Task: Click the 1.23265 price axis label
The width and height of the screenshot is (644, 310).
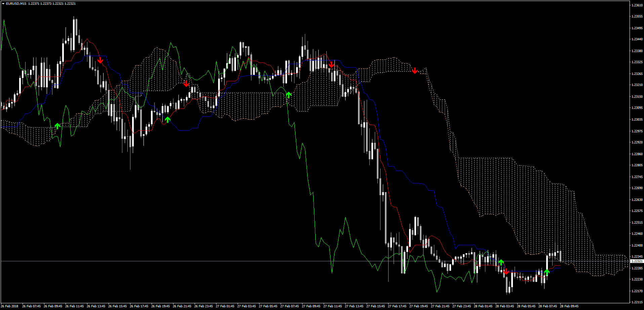Action: tap(637, 74)
